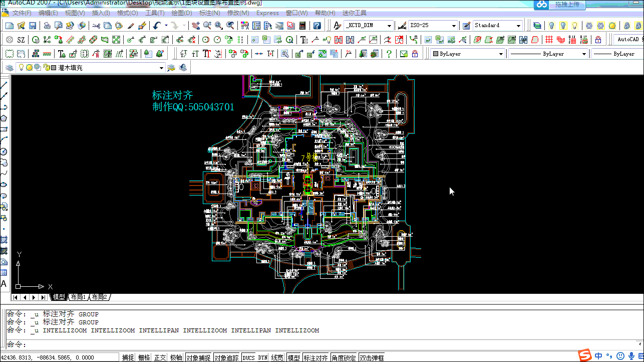This screenshot has height=362, width=644.
Task: Click the Dimension Style icon beside ISO-25
Action: [401, 26]
